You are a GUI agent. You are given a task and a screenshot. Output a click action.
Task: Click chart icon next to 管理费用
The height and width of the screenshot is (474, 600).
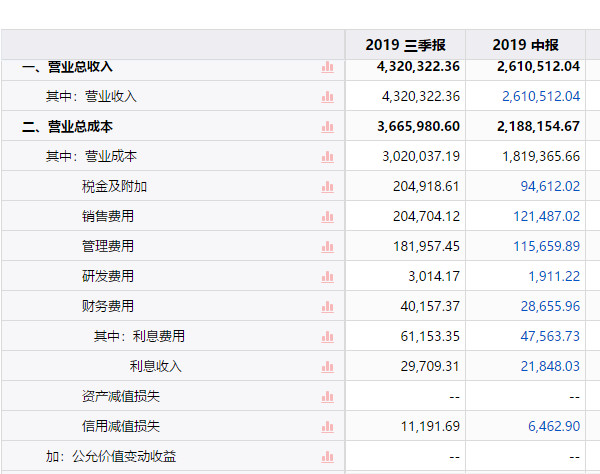point(328,247)
